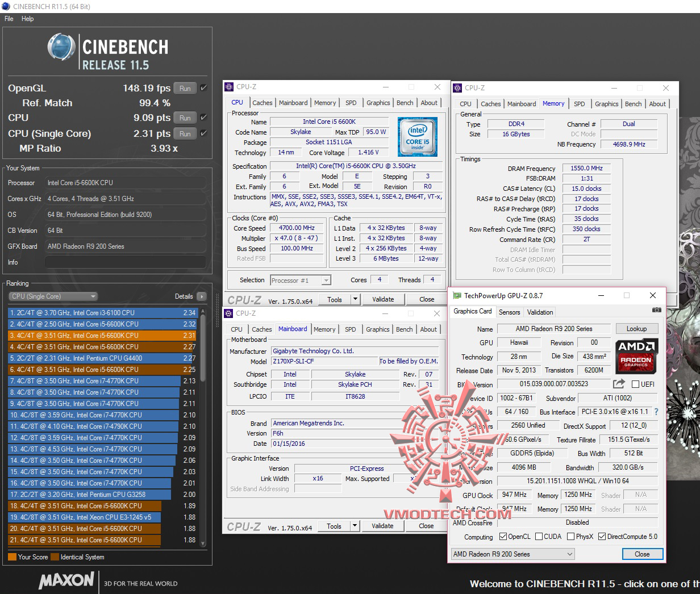Viewport: 700px width, 594px height.
Task: Switch to About tab in CPU window
Action: (x=429, y=103)
